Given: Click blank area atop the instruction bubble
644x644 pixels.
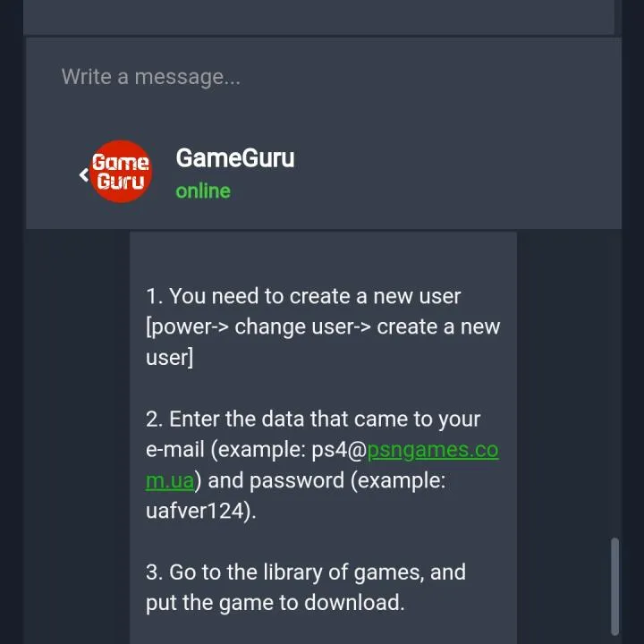Looking at the screenshot, I should click(323, 257).
